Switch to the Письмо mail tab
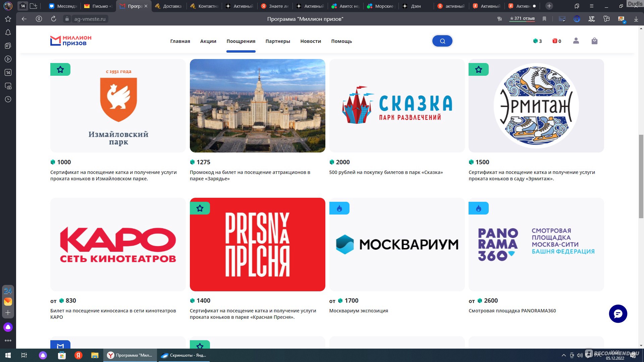 98,6
